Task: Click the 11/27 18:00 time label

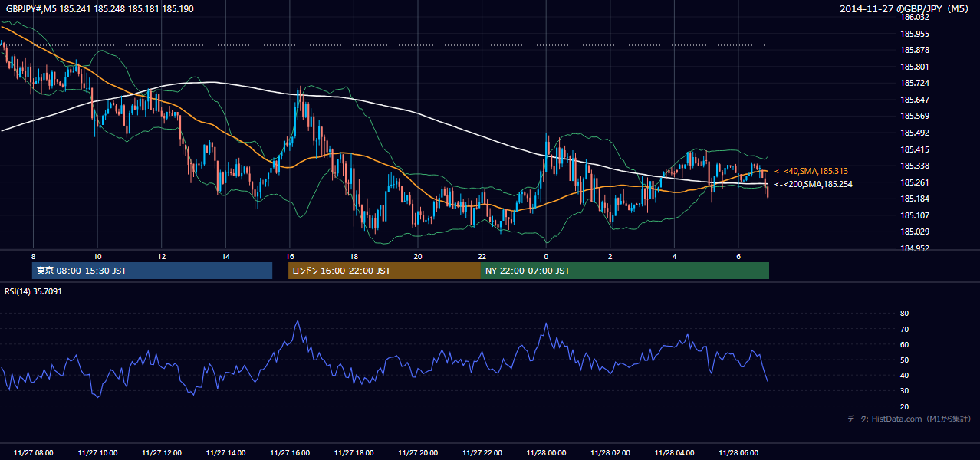Action: (354, 453)
